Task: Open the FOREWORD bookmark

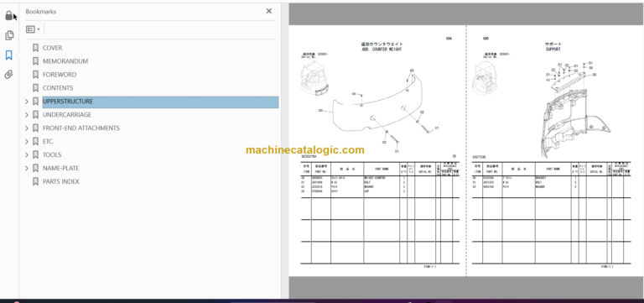Action: tap(60, 75)
